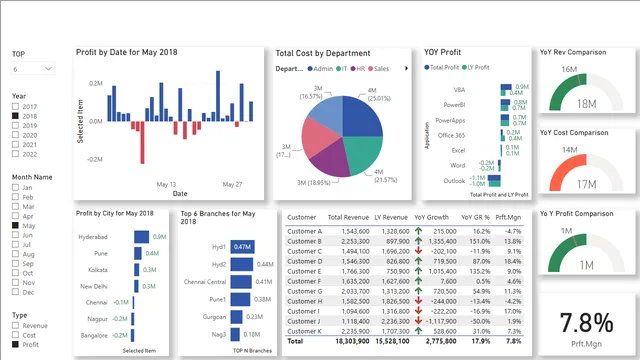The width and height of the screenshot is (640, 360).
Task: Click Customer K growth up arrow
Action: [x=418, y=331]
